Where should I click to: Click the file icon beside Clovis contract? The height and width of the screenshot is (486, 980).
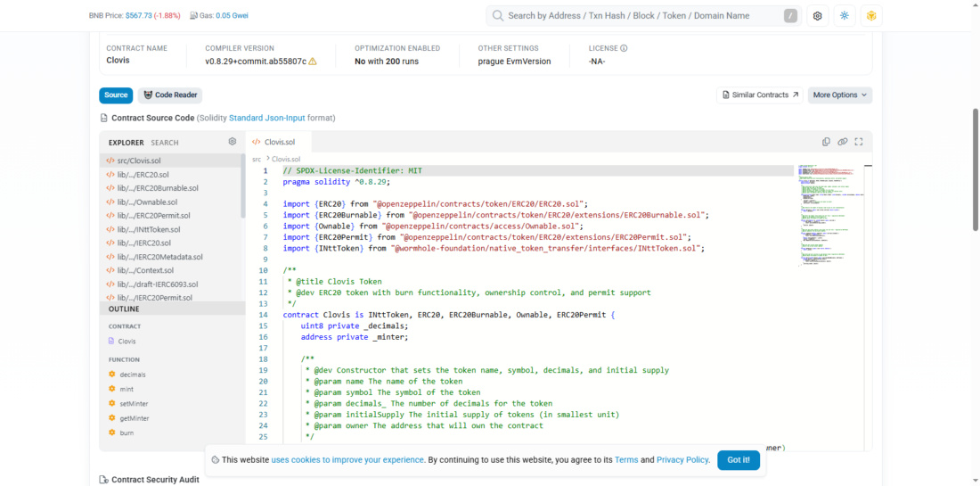pos(112,342)
